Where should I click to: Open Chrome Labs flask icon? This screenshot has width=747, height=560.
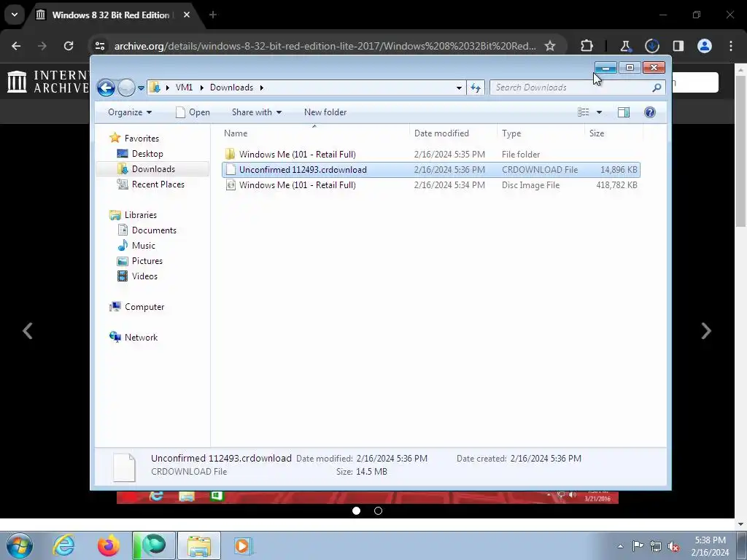pos(625,46)
